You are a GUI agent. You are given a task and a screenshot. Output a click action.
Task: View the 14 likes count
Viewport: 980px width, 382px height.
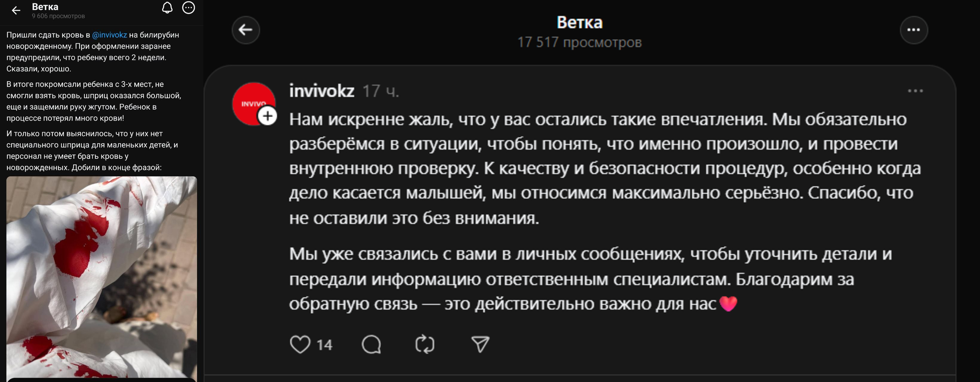[x=324, y=345]
